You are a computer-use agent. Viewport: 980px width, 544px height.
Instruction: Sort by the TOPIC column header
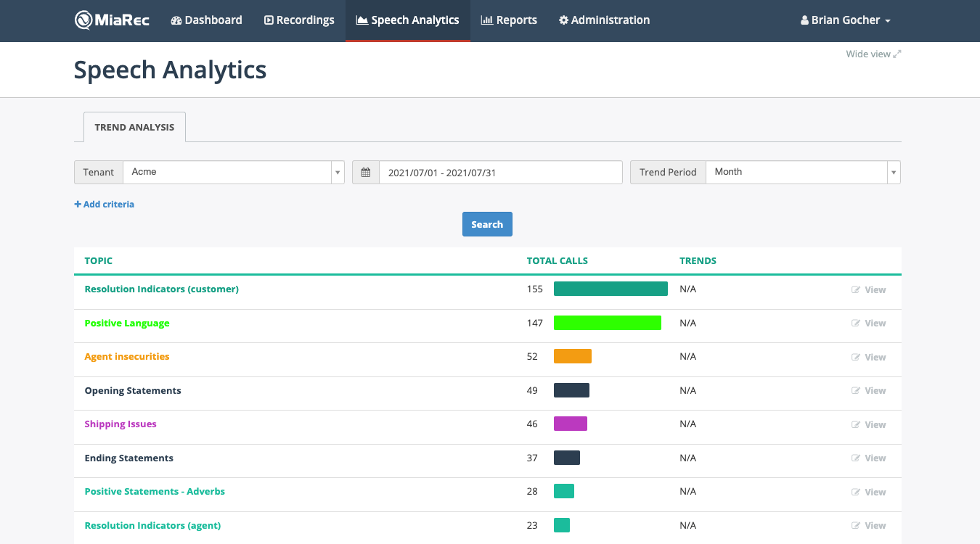[99, 260]
